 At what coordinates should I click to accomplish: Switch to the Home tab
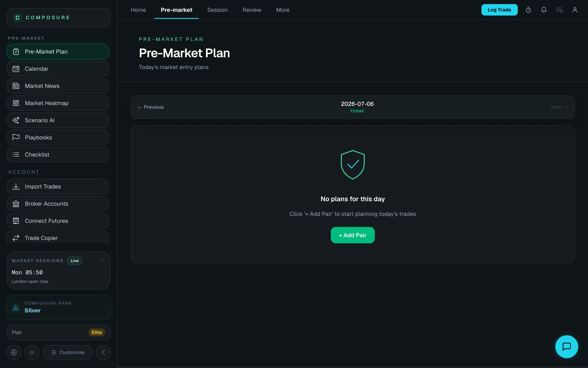(138, 10)
